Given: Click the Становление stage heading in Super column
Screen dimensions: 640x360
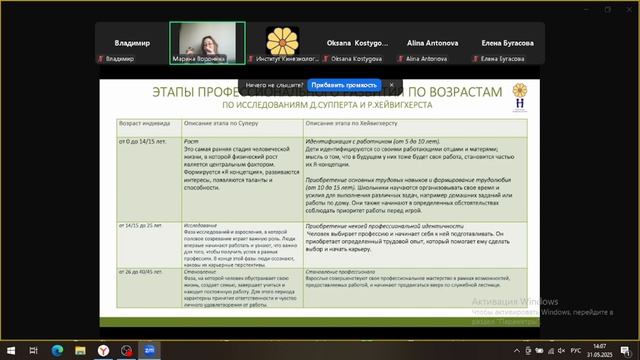Looking at the screenshot, I should pyautogui.click(x=200, y=271).
